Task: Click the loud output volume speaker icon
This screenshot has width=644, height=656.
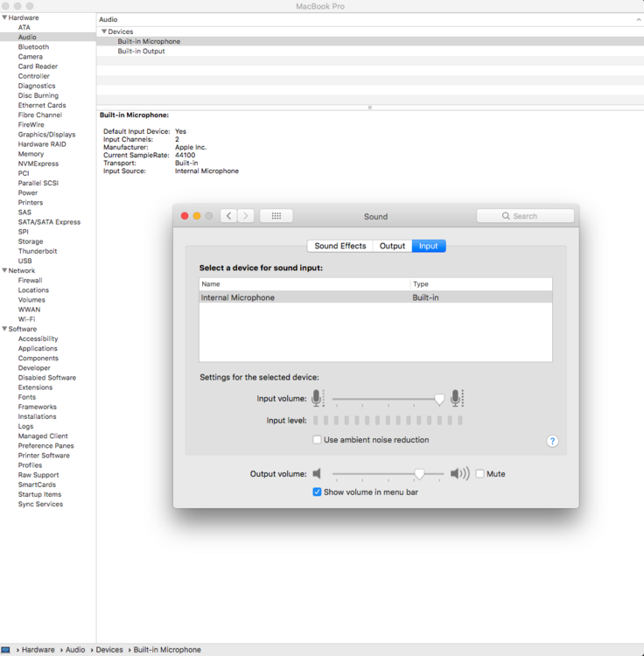Action: click(x=459, y=474)
